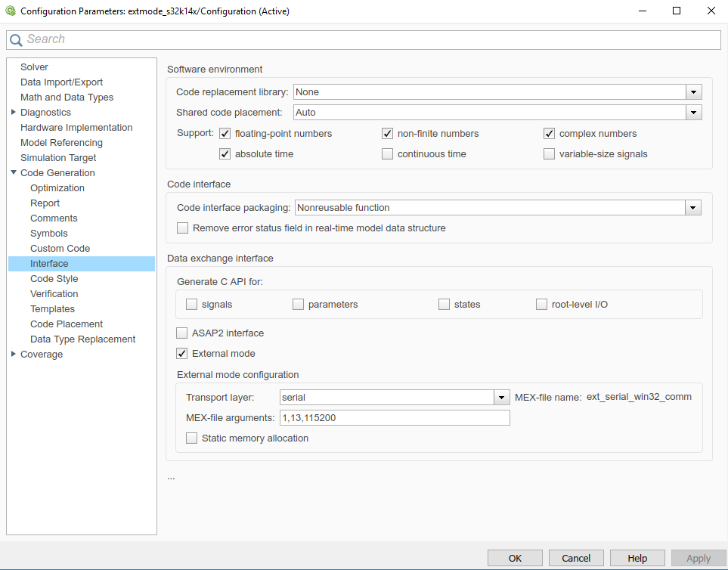Enable C API generation for signals
Image resolution: width=728 pixels, height=570 pixels.
191,305
